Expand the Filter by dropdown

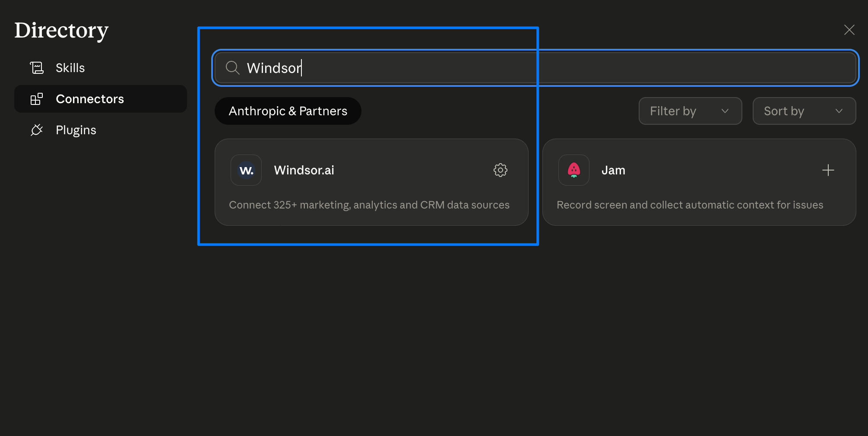[690, 111]
